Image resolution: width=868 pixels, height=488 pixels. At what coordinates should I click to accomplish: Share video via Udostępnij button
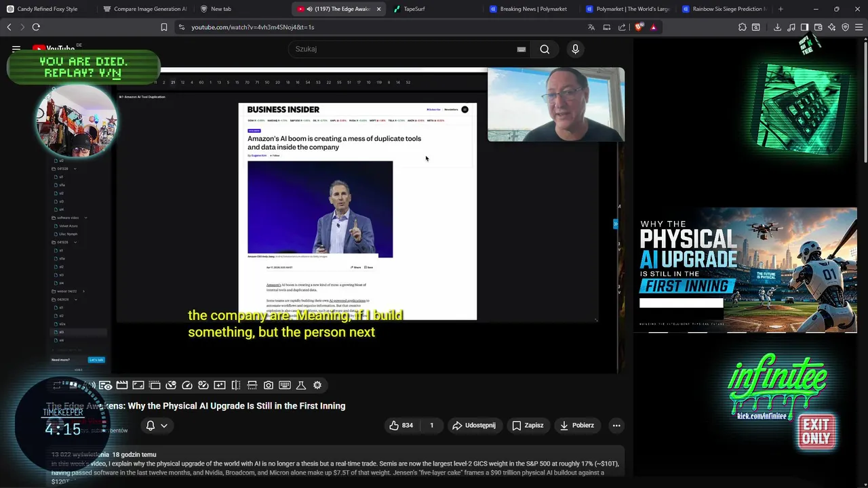click(474, 425)
